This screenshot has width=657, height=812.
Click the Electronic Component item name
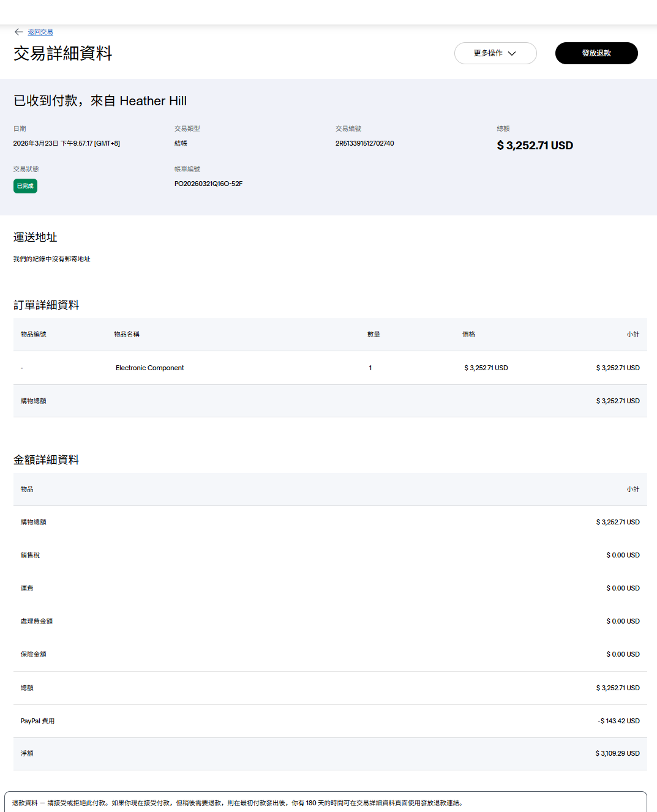(x=149, y=368)
